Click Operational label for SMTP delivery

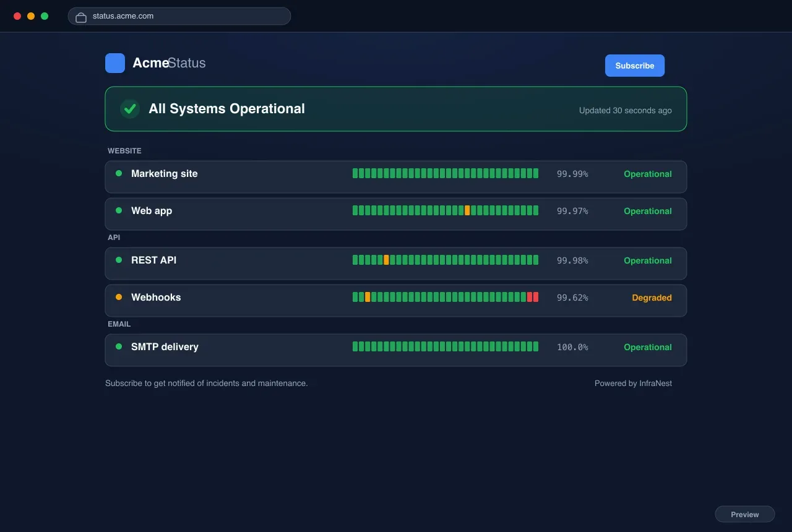coord(648,347)
